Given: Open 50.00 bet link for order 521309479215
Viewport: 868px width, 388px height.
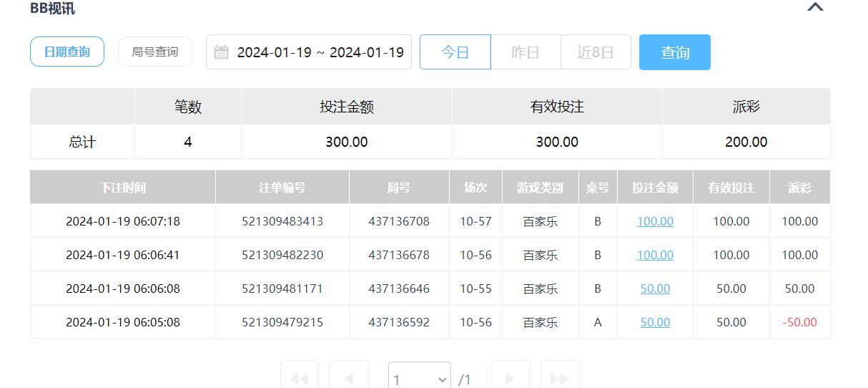Looking at the screenshot, I should [x=655, y=322].
